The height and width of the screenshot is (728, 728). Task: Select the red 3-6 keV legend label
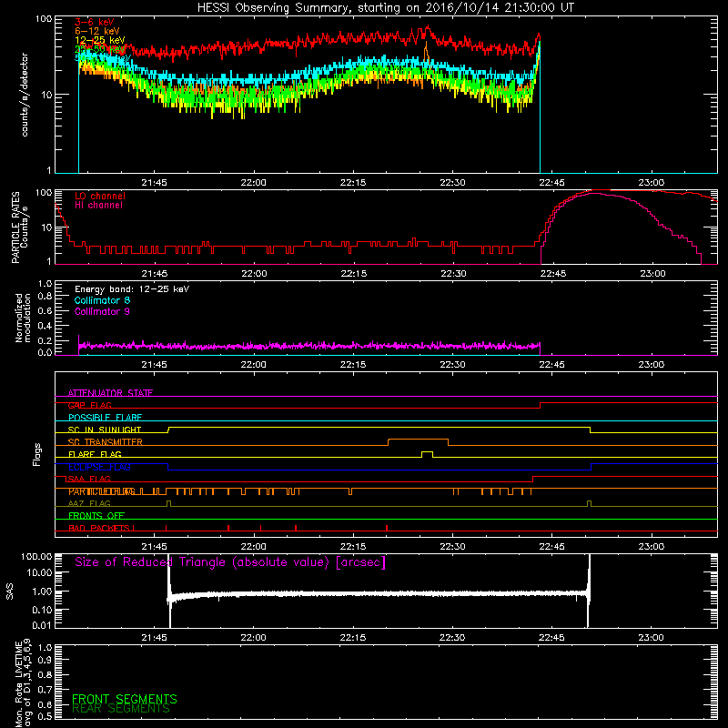coord(95,22)
